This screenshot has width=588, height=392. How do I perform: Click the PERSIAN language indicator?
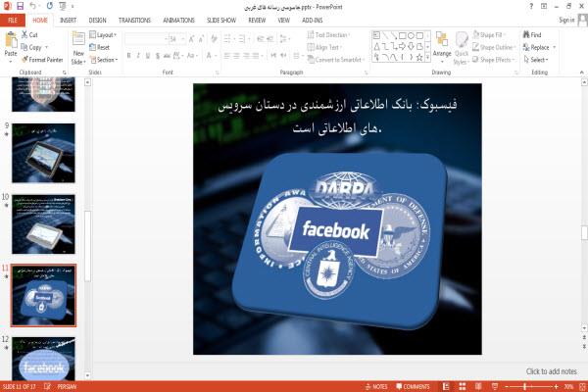tap(67, 386)
